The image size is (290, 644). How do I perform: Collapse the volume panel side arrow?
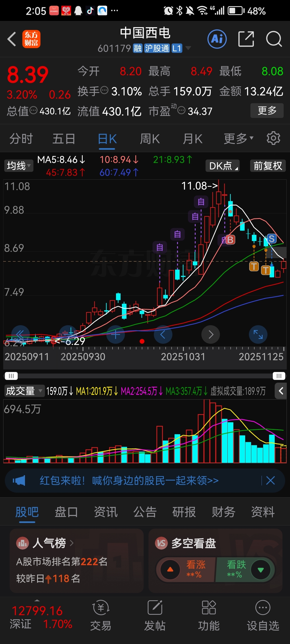[x=281, y=391]
